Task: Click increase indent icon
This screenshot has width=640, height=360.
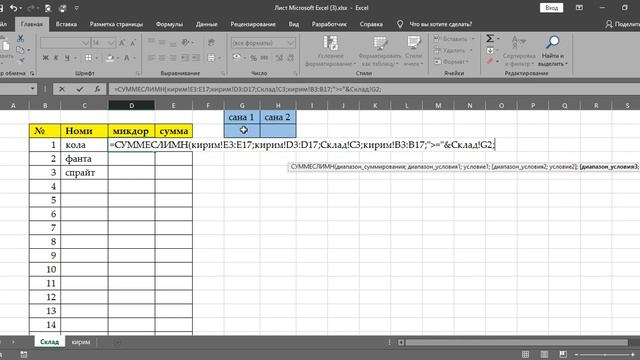Action: (x=196, y=58)
